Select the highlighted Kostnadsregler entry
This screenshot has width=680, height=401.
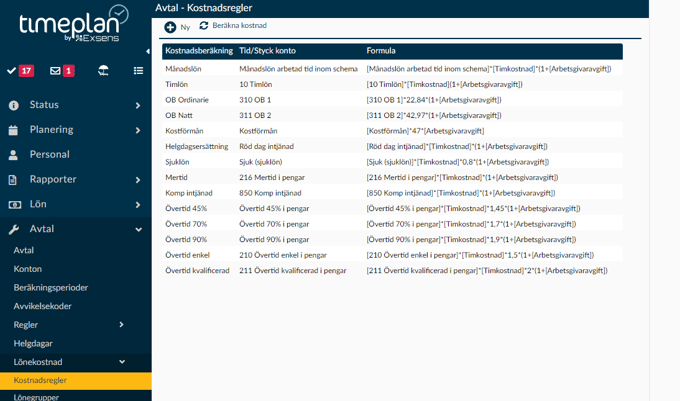coord(76,380)
